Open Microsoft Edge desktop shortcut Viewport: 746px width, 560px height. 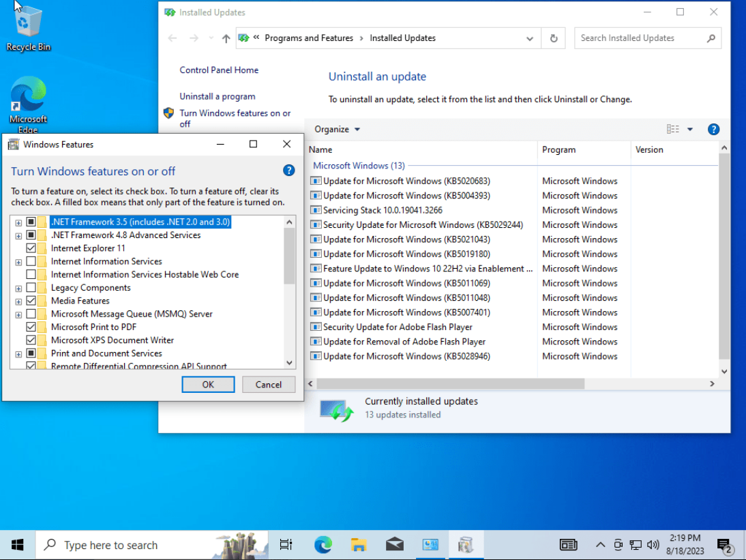[27, 104]
